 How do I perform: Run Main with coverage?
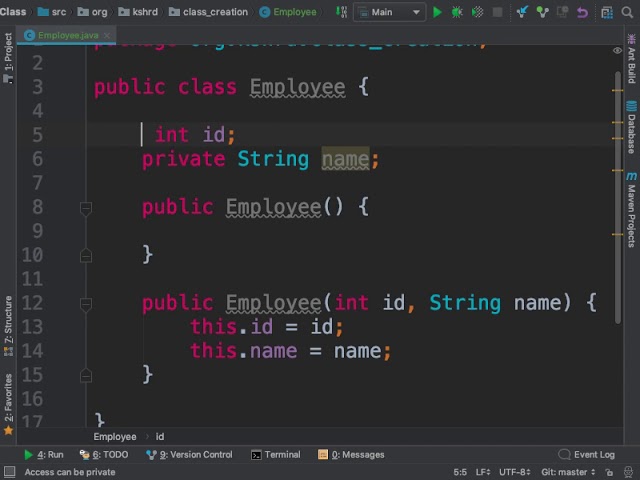477,12
